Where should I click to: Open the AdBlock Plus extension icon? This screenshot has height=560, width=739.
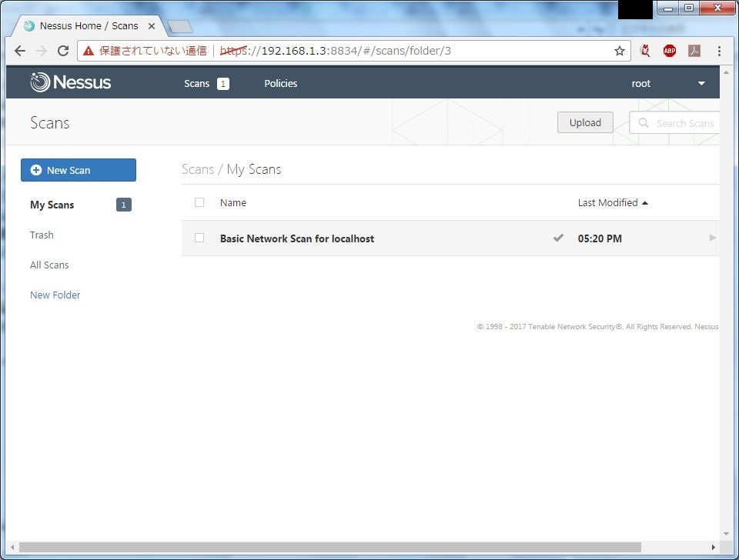click(x=669, y=51)
